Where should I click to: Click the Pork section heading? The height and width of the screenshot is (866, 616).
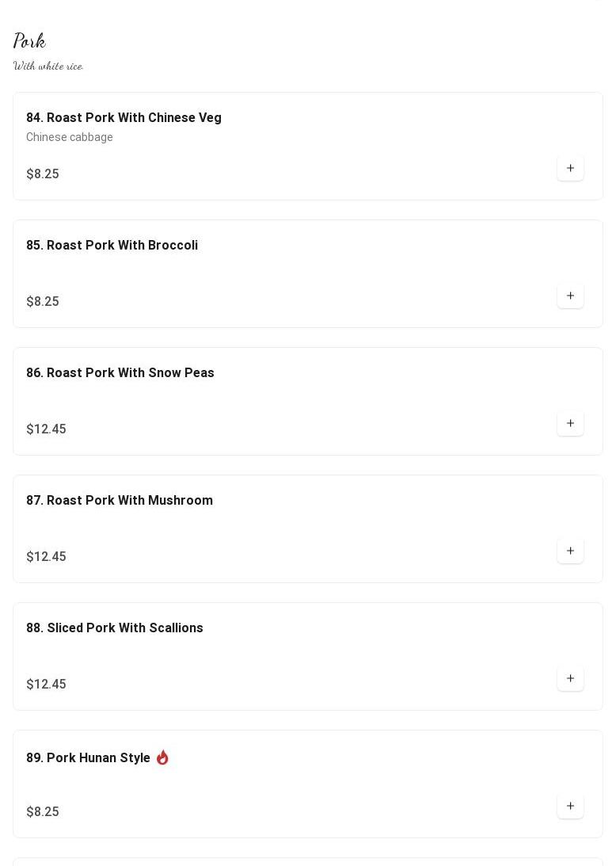click(29, 40)
